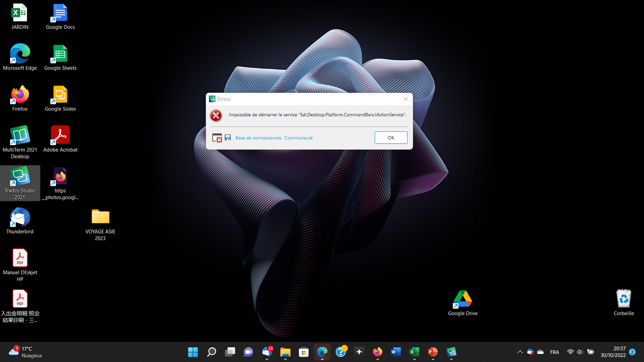Viewport: 644px width, 362px height.
Task: Select the Adobe Acrobat desktop shortcut
Action: click(x=60, y=139)
